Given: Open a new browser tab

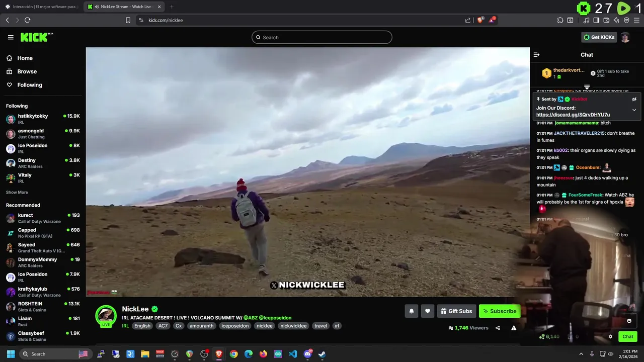Looking at the screenshot, I should [x=172, y=7].
